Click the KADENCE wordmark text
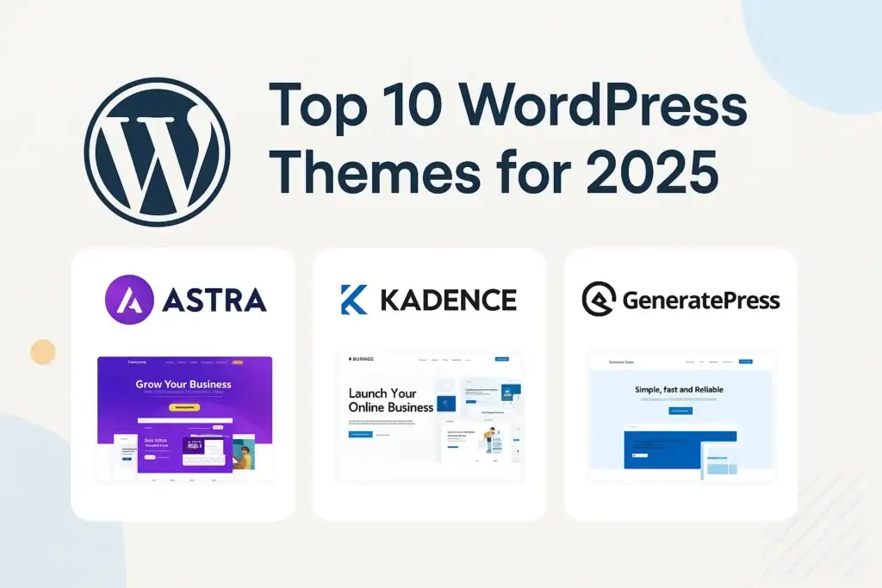Viewport: 882px width, 588px height. coord(448,300)
